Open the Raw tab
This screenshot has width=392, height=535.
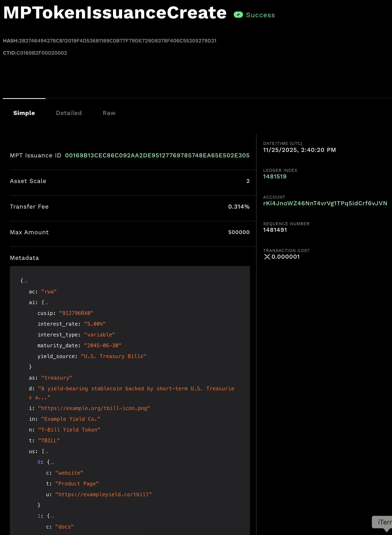click(109, 113)
